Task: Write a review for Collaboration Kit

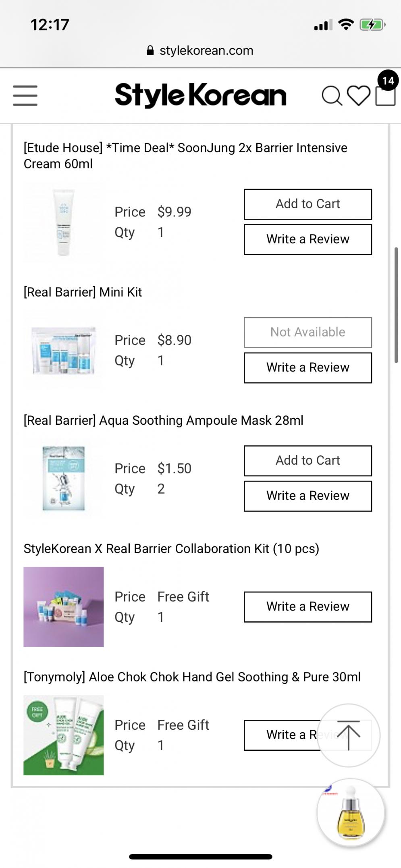Action: coord(308,606)
